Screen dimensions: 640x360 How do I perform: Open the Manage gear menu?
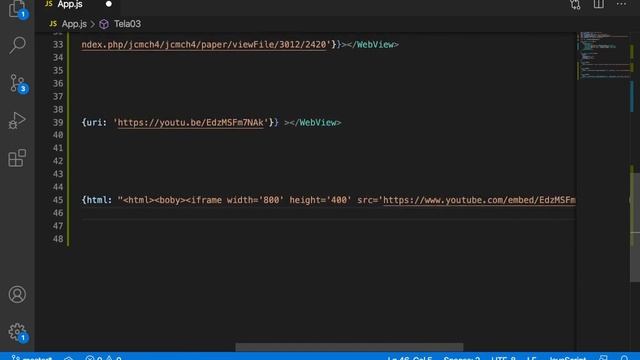[x=17, y=332]
